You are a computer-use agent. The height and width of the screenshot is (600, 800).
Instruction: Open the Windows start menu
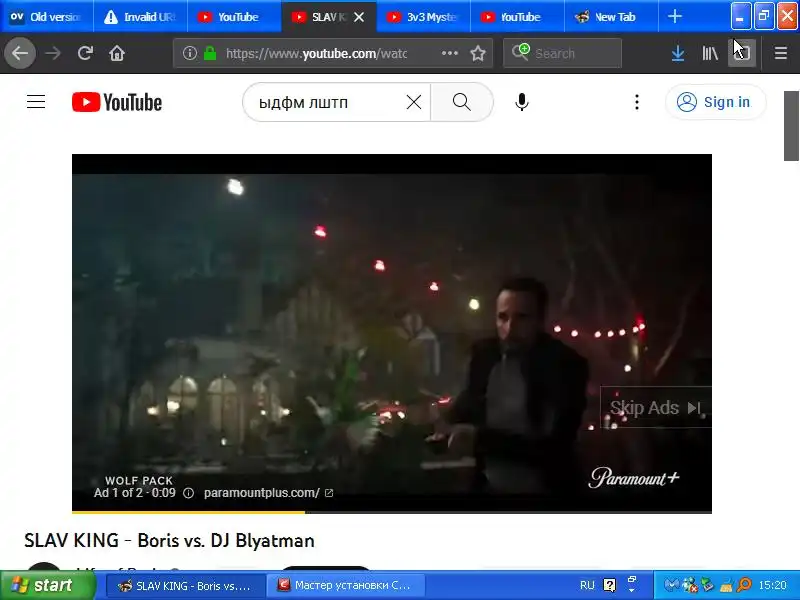pyautogui.click(x=48, y=585)
